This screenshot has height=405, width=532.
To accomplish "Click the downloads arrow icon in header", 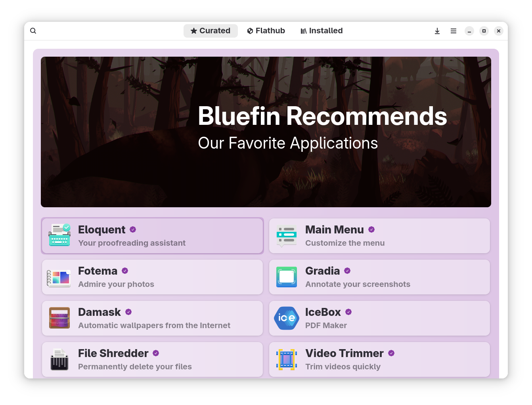I will [x=437, y=31].
